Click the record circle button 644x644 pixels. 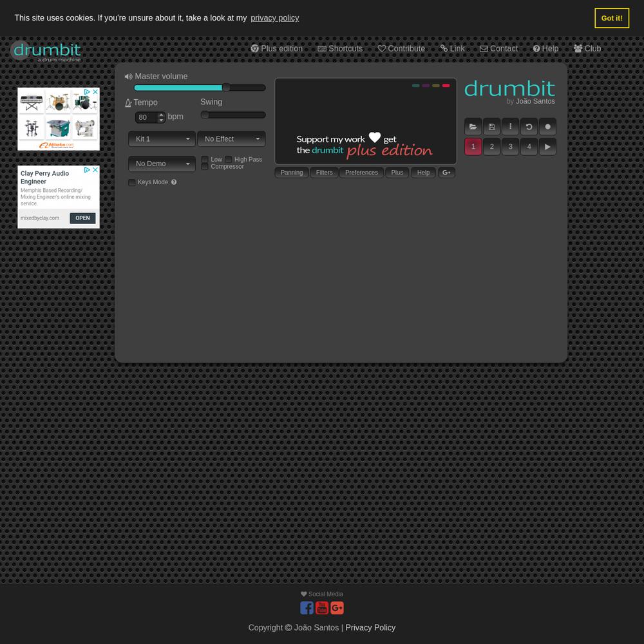(547, 126)
